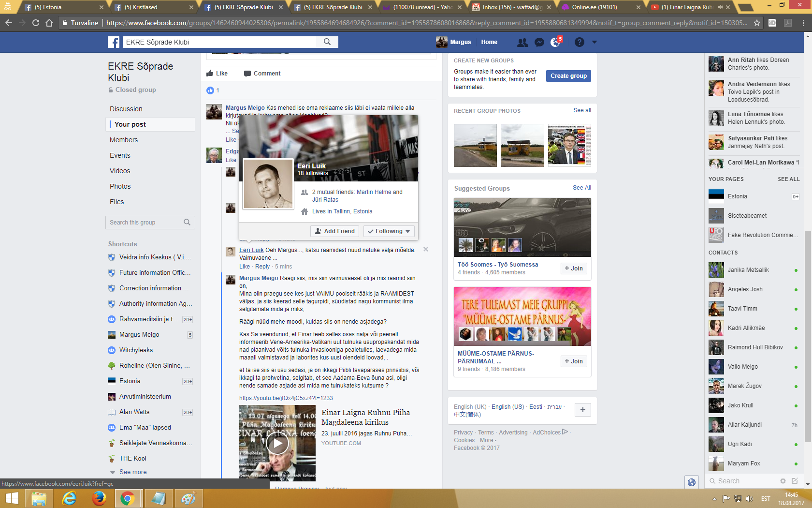Reload the page in Chrome
812x508 pixels.
tap(36, 23)
